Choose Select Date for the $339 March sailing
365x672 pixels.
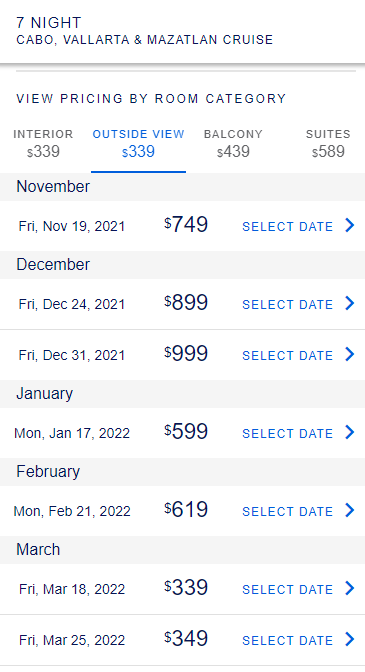(287, 589)
